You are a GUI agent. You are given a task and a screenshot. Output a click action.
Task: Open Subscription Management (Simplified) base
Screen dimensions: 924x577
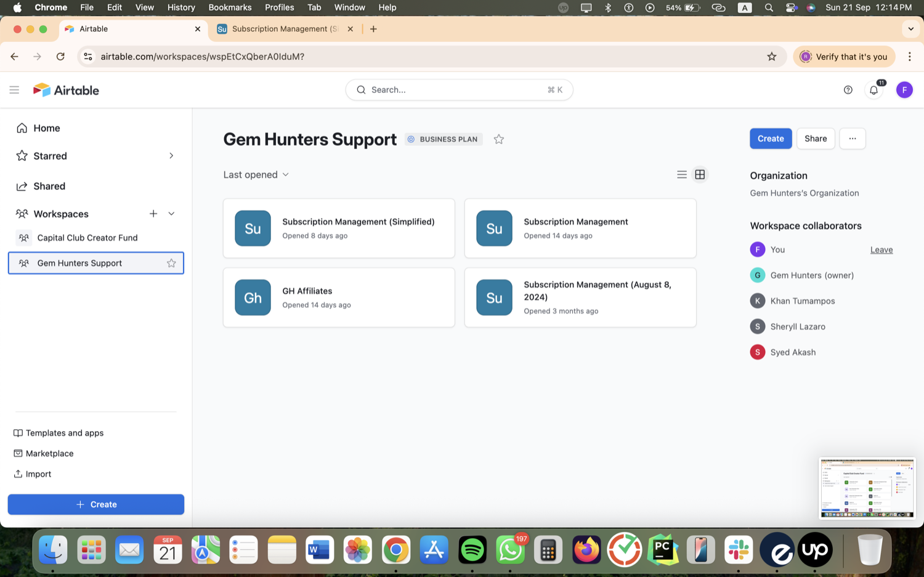tap(339, 228)
